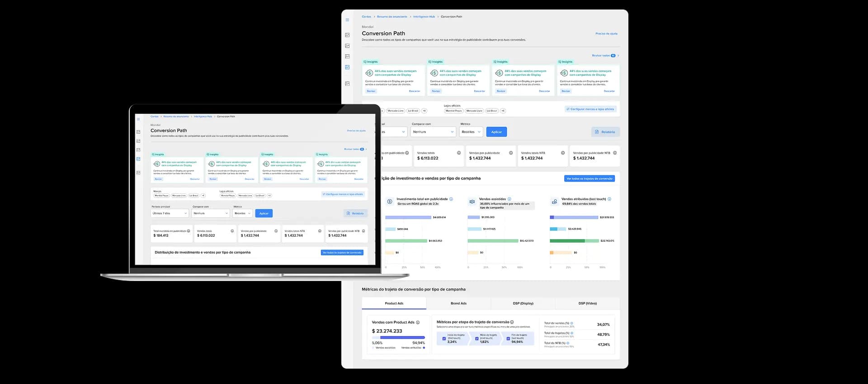Open 'Métrica' Receitas dropdown in large panel
The height and width of the screenshot is (384, 868).
coord(471,132)
